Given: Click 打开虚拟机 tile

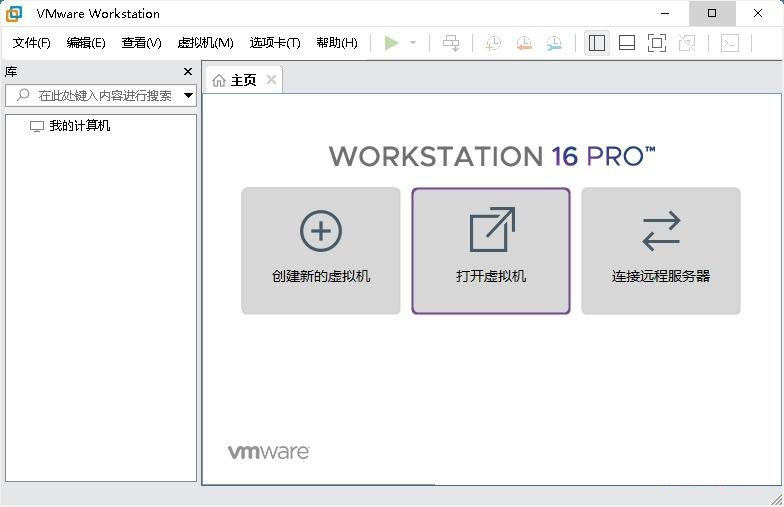Looking at the screenshot, I should point(491,251).
